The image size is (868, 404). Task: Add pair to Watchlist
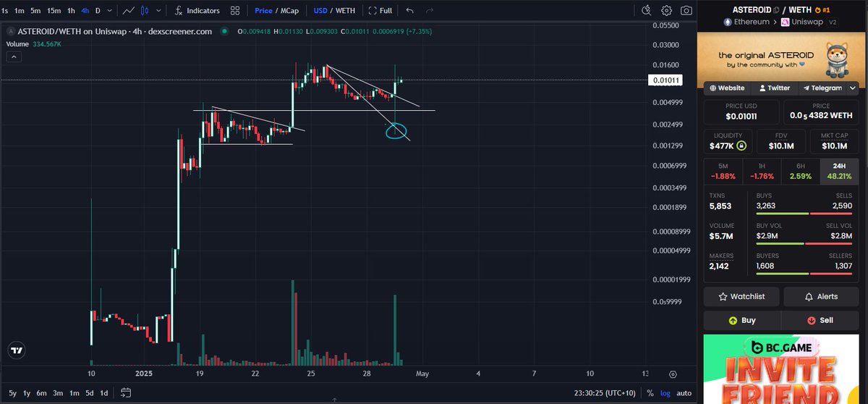(x=742, y=296)
